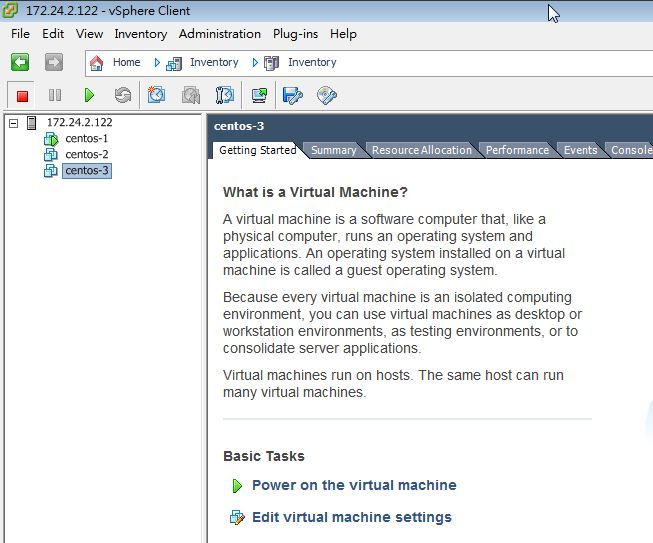Click the green Power On play icon

point(89,95)
